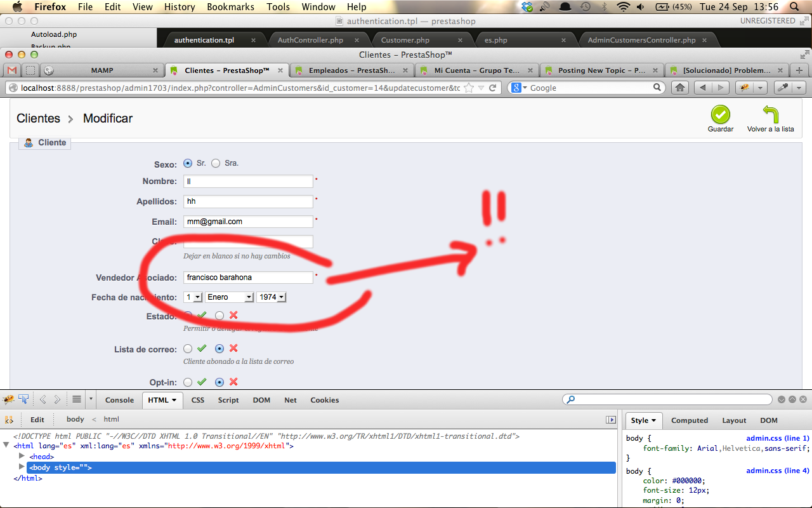Click the Clientes breadcrumb link
Screen dimensions: 812x508
38,118
